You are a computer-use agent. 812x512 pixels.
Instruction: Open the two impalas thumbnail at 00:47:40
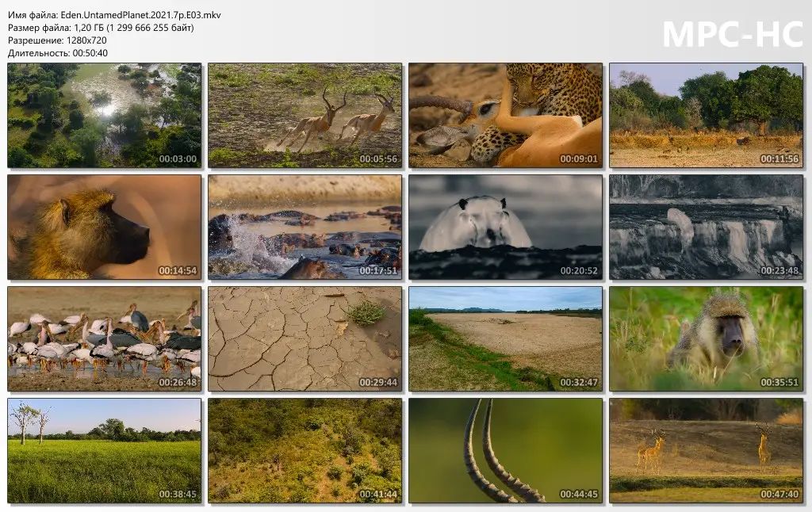point(706,450)
